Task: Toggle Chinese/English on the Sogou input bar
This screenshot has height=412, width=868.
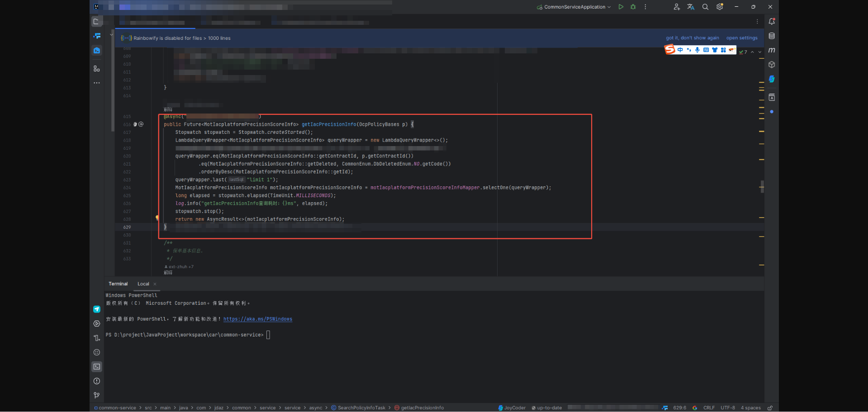Action: [680, 50]
